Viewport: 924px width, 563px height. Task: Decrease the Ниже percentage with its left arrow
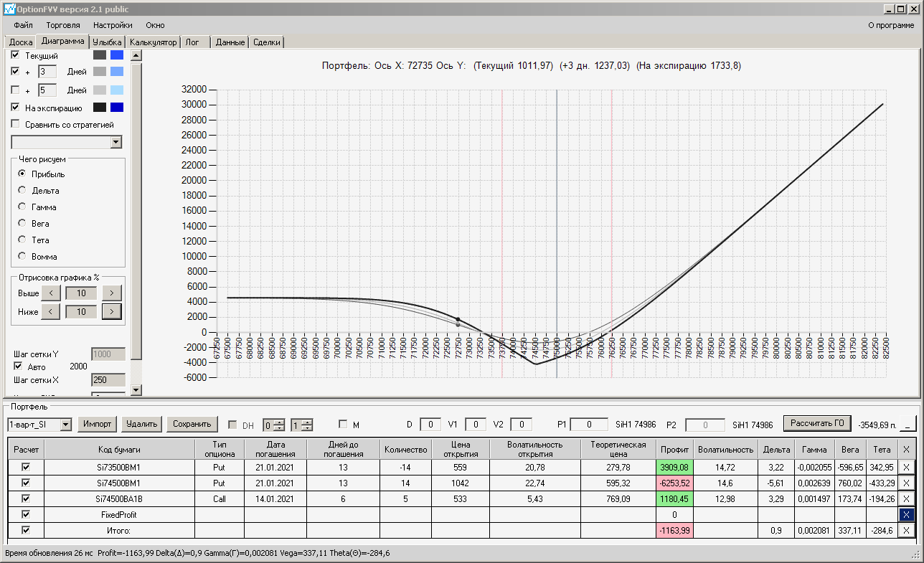click(x=51, y=311)
